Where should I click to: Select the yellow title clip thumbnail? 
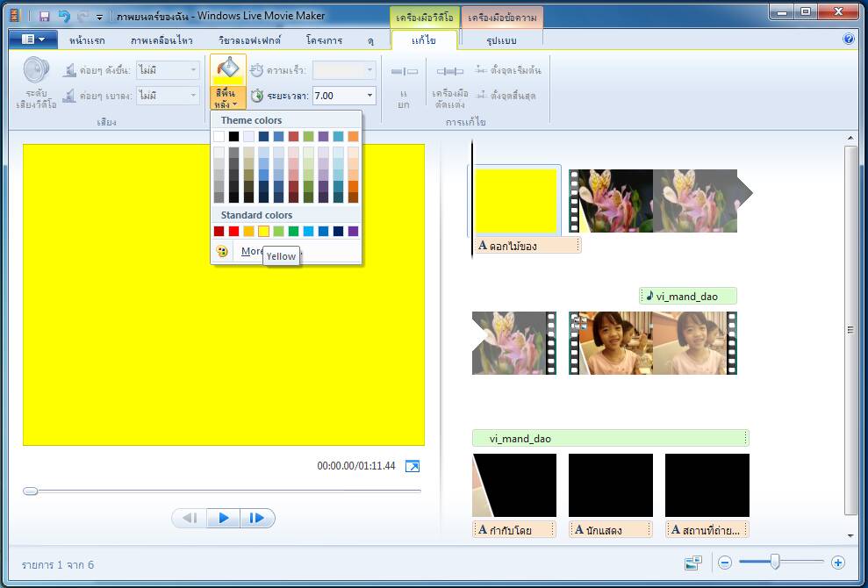point(516,201)
